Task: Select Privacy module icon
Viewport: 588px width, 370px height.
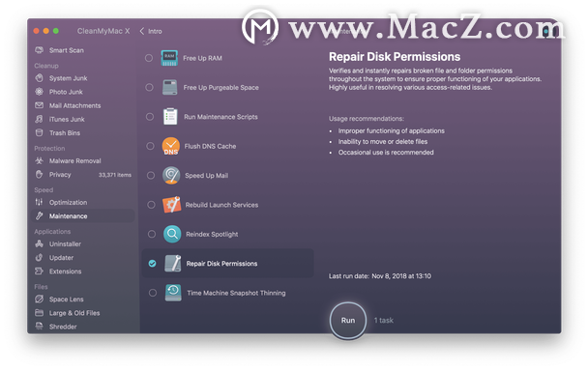Action: 39,175
